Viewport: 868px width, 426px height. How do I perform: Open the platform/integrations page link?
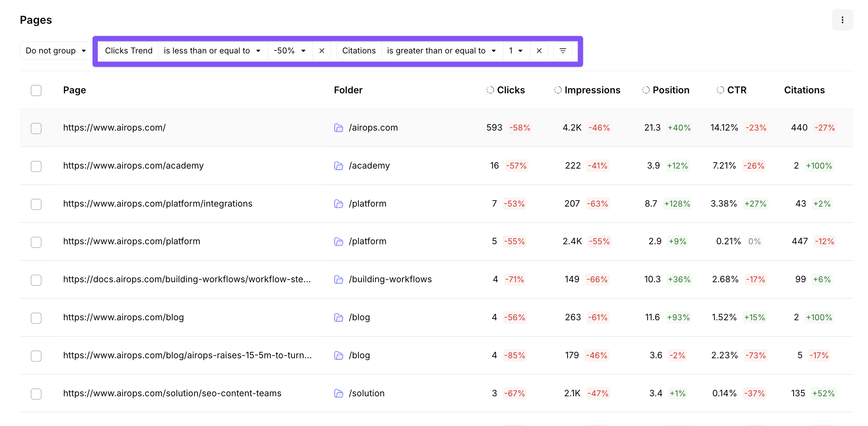(x=158, y=204)
